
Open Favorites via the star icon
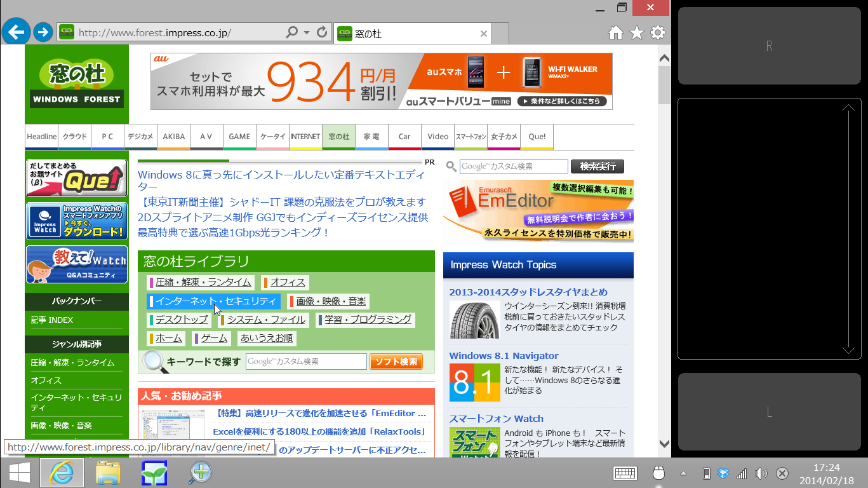pos(636,32)
